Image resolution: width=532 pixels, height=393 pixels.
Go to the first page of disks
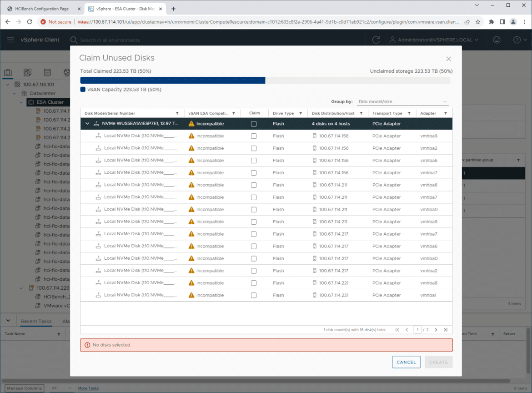point(397,329)
